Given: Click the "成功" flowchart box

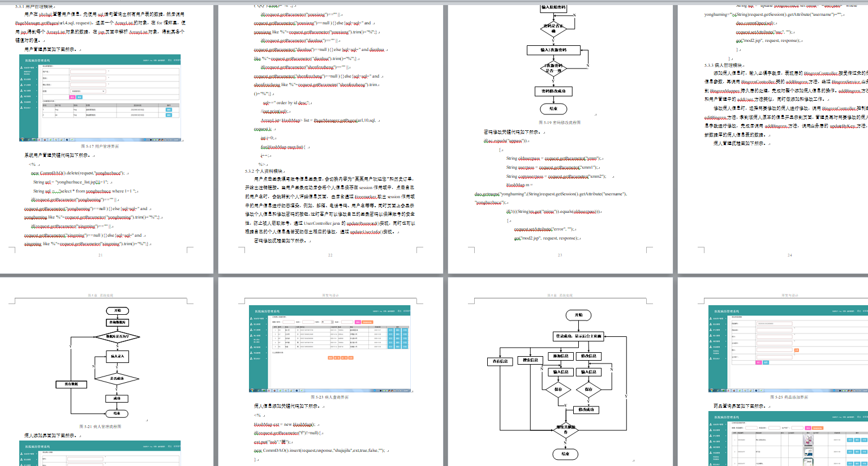Looking at the screenshot, I should (x=117, y=398).
